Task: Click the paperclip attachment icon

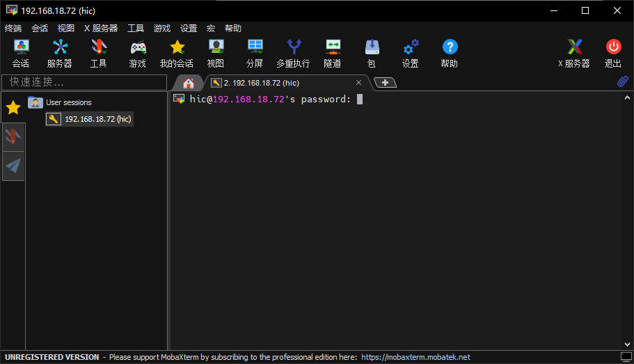Action: [x=623, y=81]
